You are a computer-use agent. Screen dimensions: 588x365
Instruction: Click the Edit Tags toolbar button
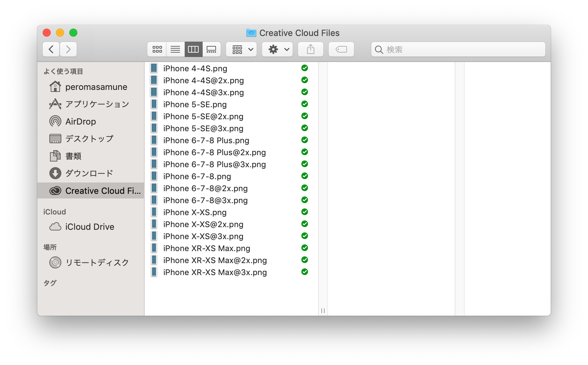[x=341, y=49]
